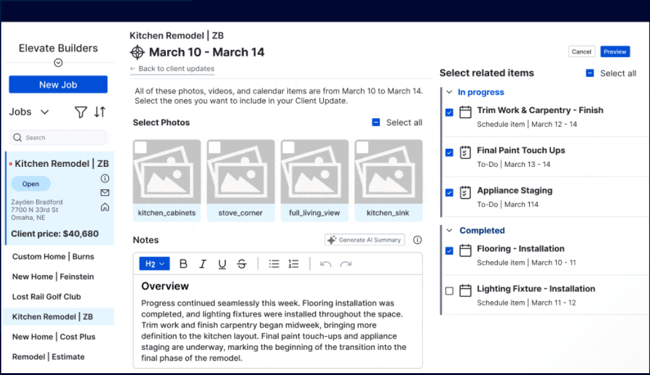Collapse the Completed section

[x=449, y=230]
